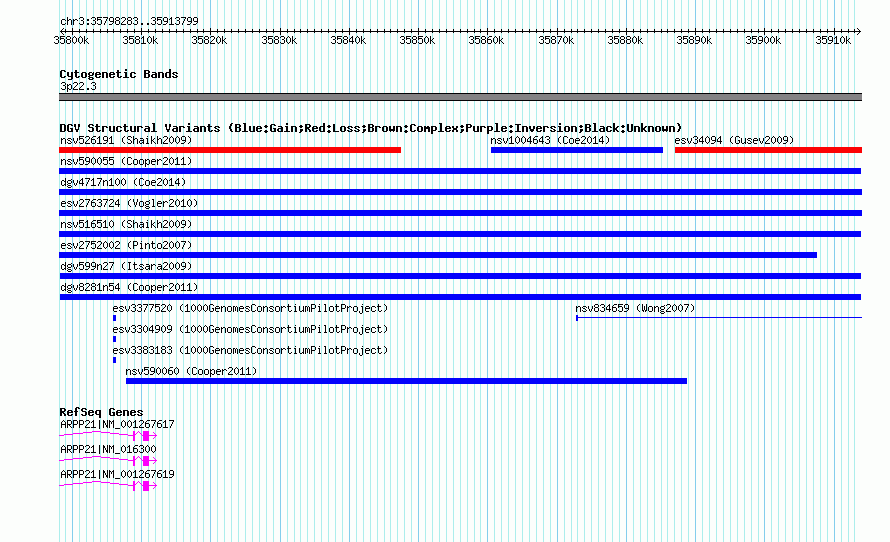Click the chr3:35798283..35913799 region label
This screenshot has width=890, height=542.
click(x=129, y=22)
